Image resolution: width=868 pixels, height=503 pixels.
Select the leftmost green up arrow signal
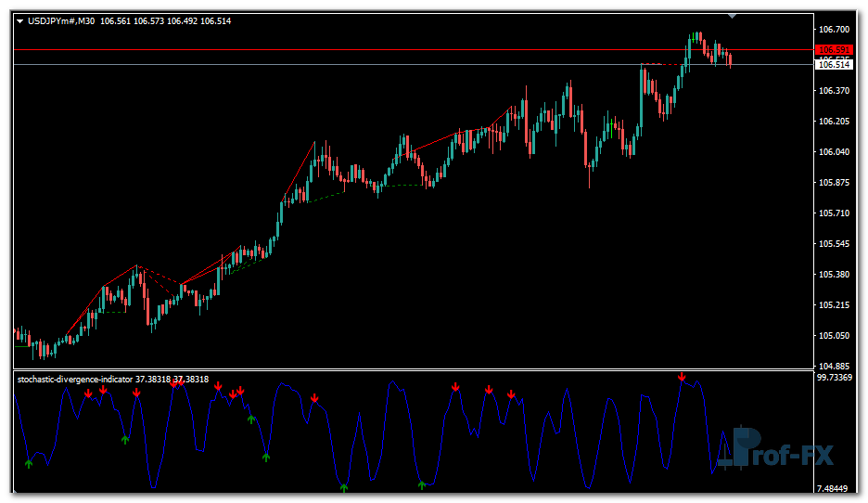click(28, 462)
